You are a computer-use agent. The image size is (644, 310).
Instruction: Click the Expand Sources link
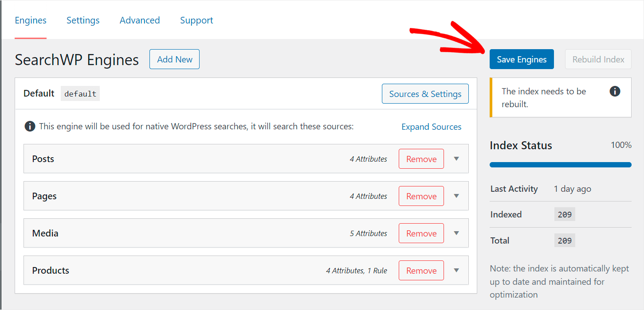tap(432, 127)
